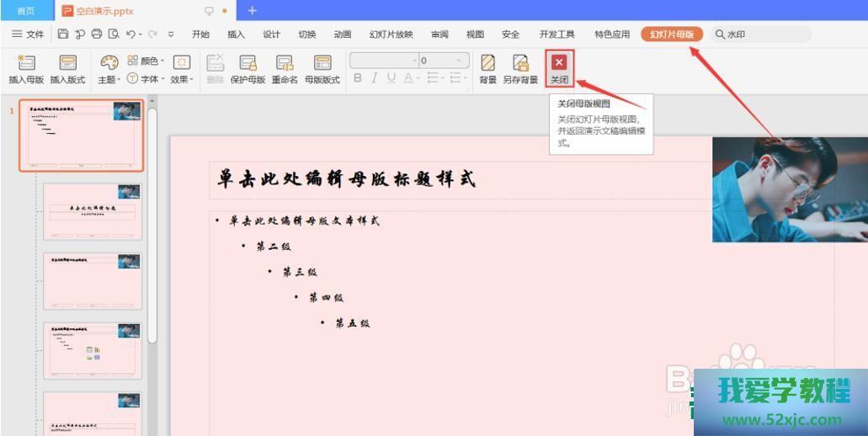Click Save Background As (另存背景) icon
Viewport: 868px width, 436px height.
coord(520,63)
